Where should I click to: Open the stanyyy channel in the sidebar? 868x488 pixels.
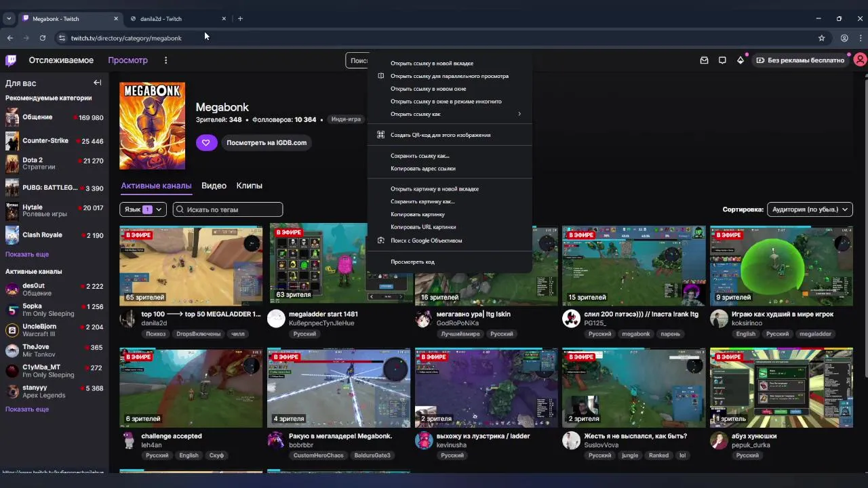pos(54,391)
